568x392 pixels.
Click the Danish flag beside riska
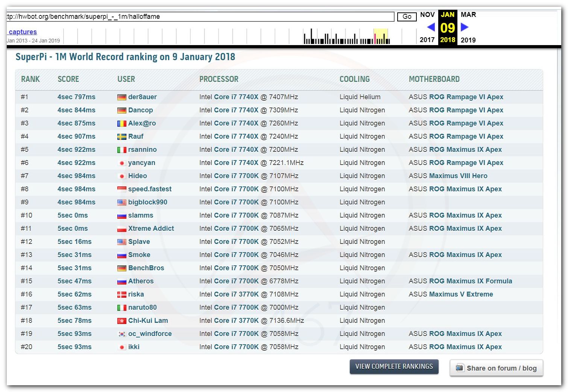click(x=121, y=295)
